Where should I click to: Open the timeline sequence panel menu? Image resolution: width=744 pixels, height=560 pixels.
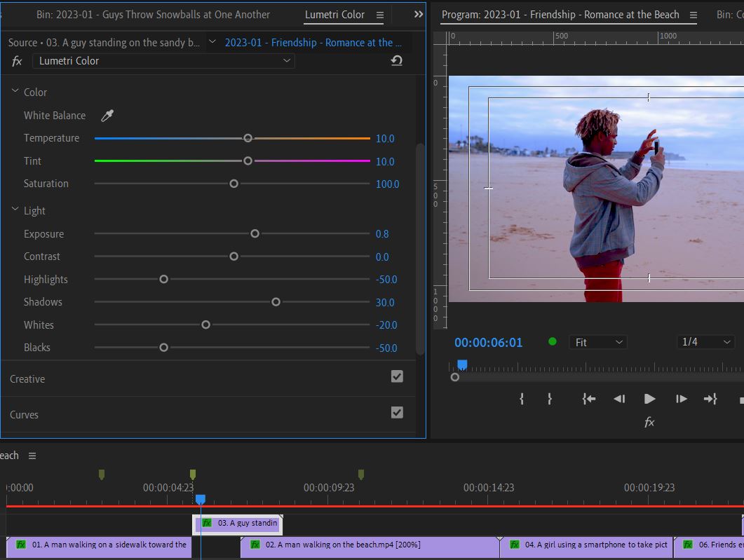32,456
